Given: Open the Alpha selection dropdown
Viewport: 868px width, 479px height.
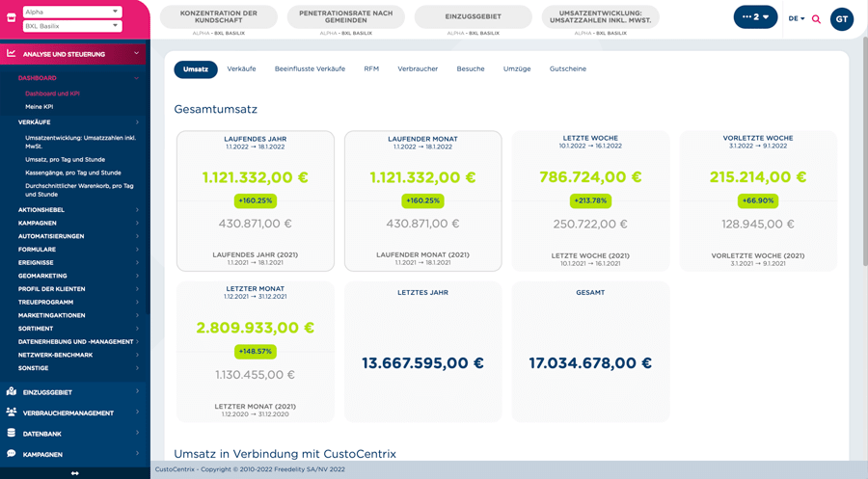Looking at the screenshot, I should tap(72, 12).
